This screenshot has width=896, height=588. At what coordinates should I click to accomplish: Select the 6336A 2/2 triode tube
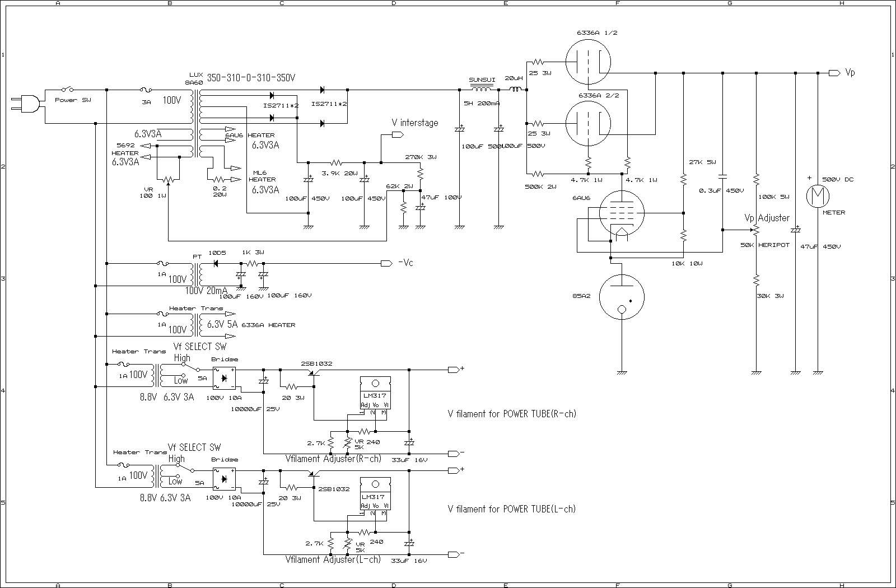tap(587, 123)
